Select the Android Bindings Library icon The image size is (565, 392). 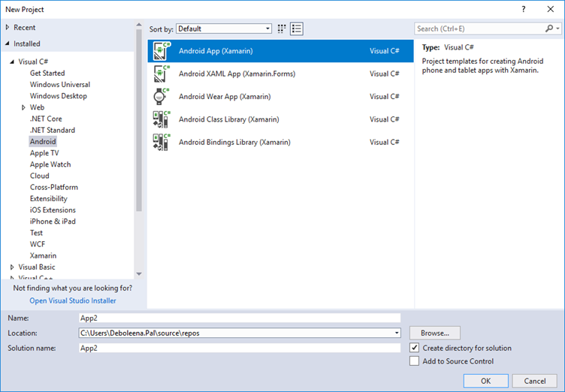click(162, 141)
